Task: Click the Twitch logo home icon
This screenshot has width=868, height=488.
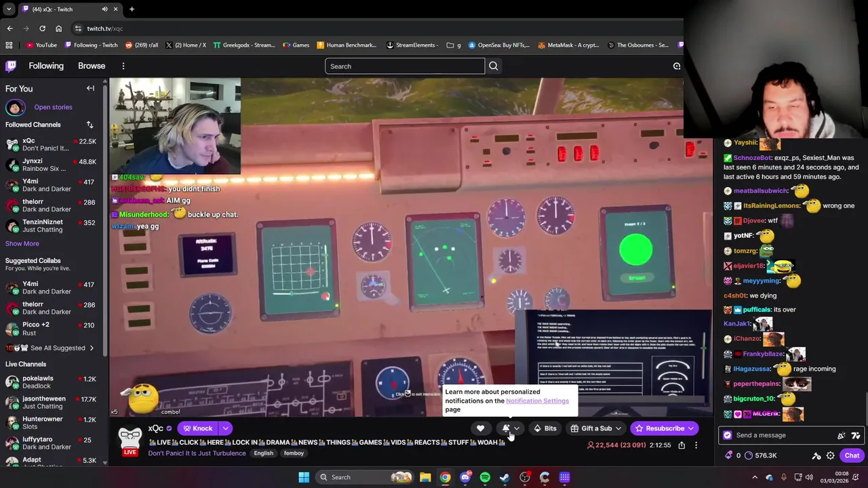Action: (11, 66)
